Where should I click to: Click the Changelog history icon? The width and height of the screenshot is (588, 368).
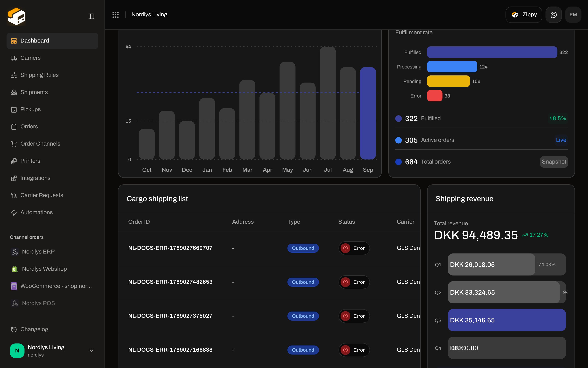point(14,329)
